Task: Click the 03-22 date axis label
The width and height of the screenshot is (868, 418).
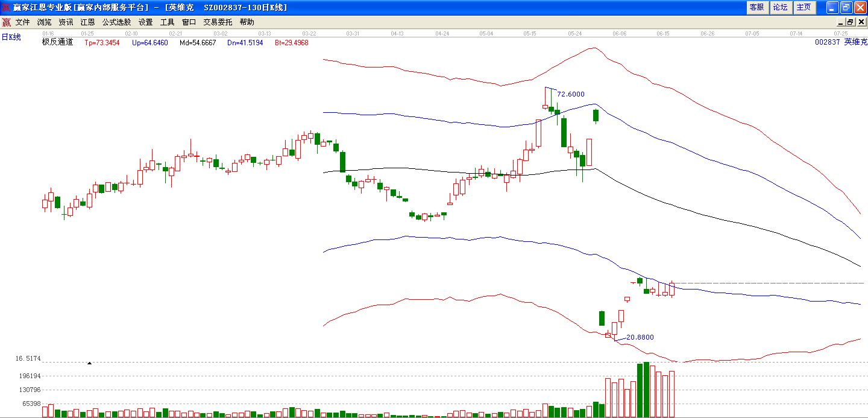Action: pyautogui.click(x=309, y=33)
